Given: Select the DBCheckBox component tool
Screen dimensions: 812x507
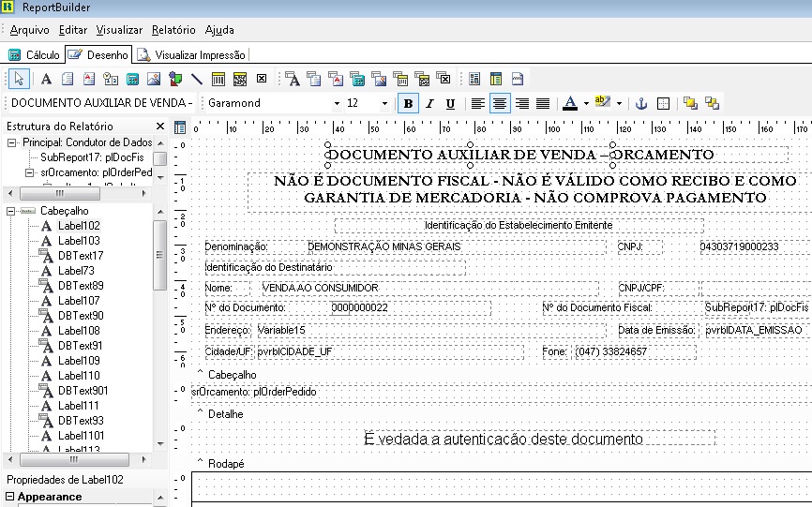Looking at the screenshot, I should (444, 79).
